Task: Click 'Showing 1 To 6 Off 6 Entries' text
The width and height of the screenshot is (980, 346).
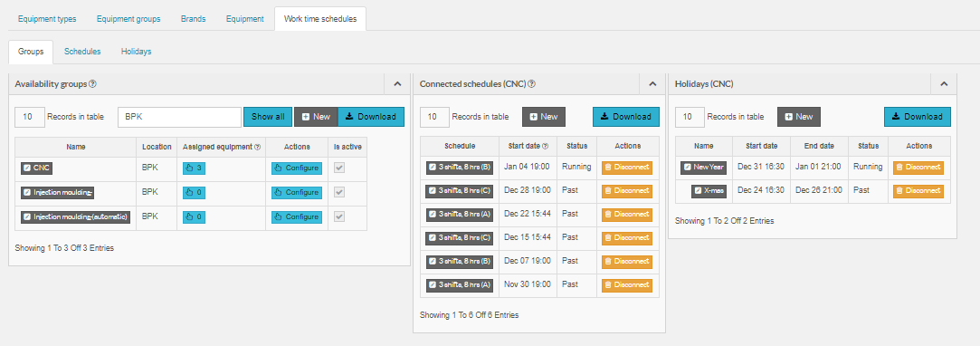Action: 469,315
